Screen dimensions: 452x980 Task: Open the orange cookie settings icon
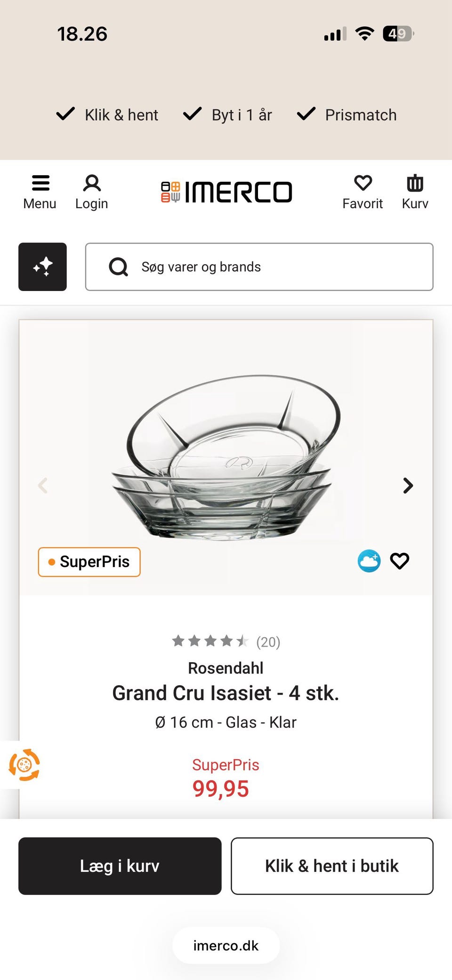(24, 765)
